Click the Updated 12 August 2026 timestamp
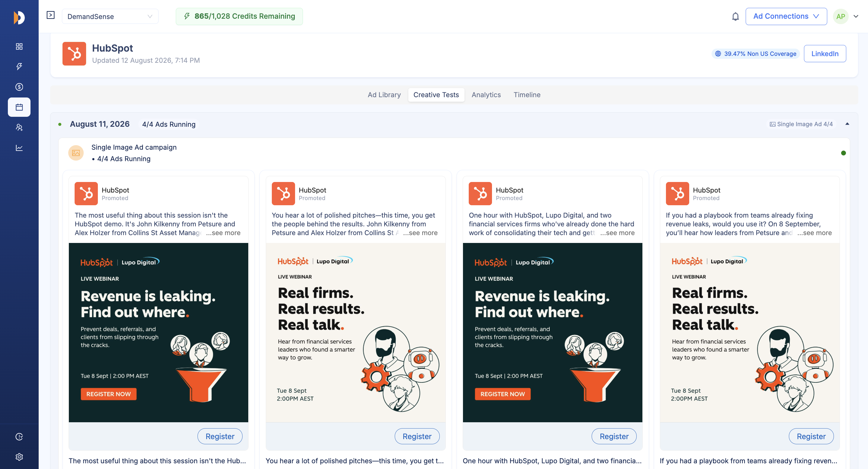Screen dimensions: 868x469 click(146, 60)
